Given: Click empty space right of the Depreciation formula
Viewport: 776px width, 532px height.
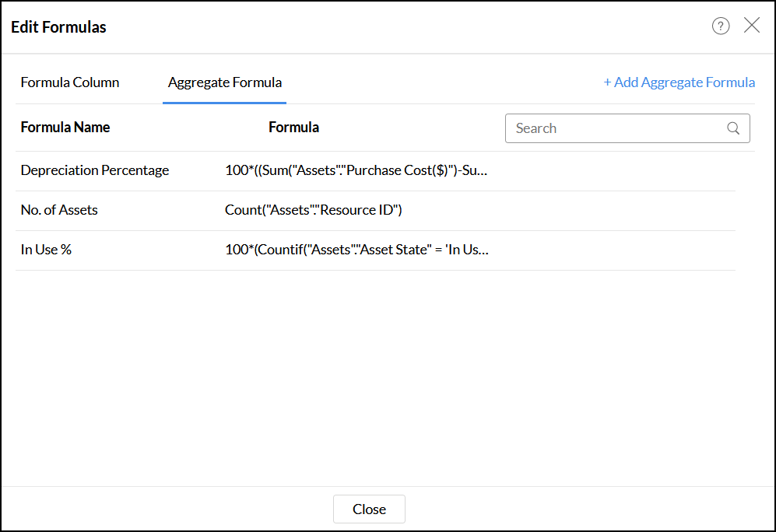Looking at the screenshot, I should tap(615, 170).
